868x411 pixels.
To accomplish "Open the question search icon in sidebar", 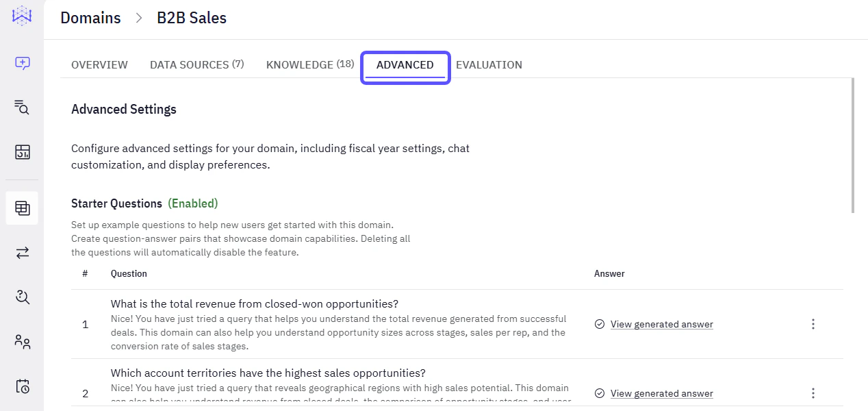I will tap(22, 297).
